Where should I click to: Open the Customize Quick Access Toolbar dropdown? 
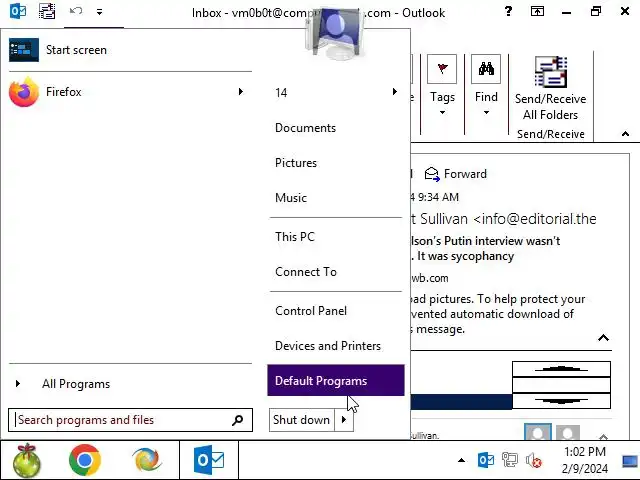point(99,12)
